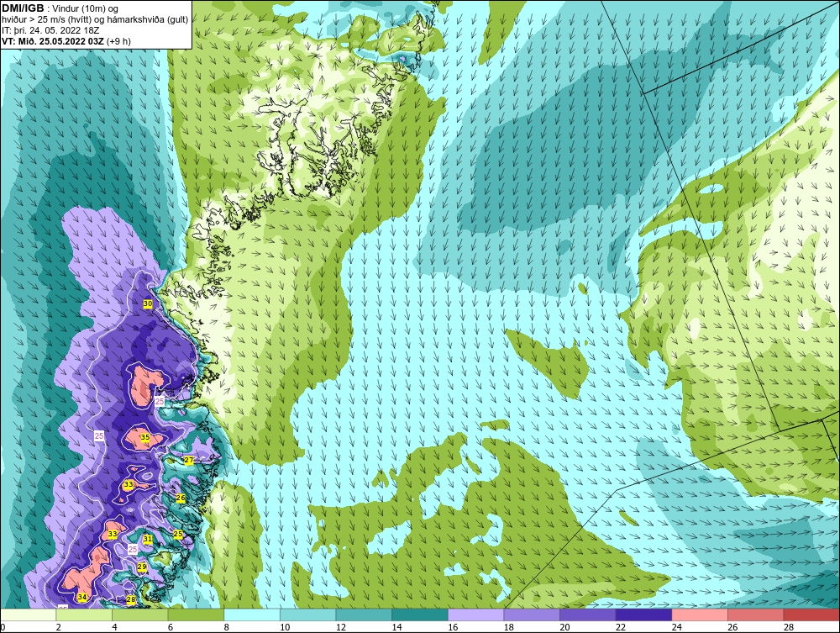The height and width of the screenshot is (633, 840).
Task: Click the 6–8 m/s olive green legend swatch
Action: click(196, 615)
